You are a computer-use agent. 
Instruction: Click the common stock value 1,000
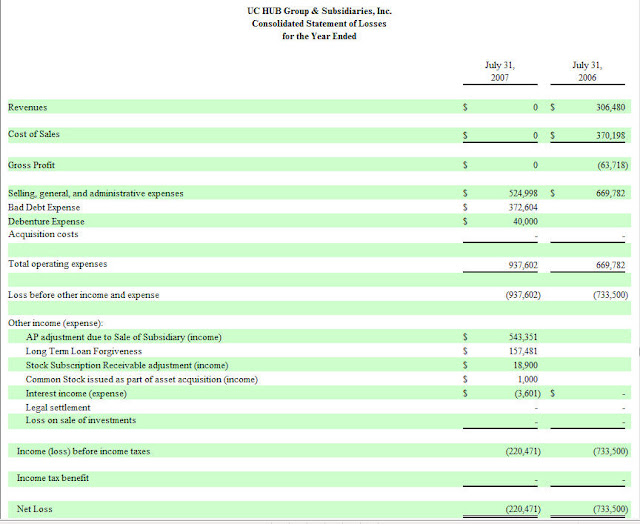point(528,380)
